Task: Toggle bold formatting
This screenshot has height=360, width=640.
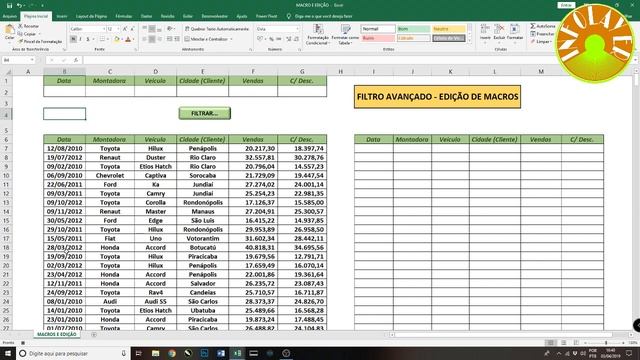Action: [73, 39]
